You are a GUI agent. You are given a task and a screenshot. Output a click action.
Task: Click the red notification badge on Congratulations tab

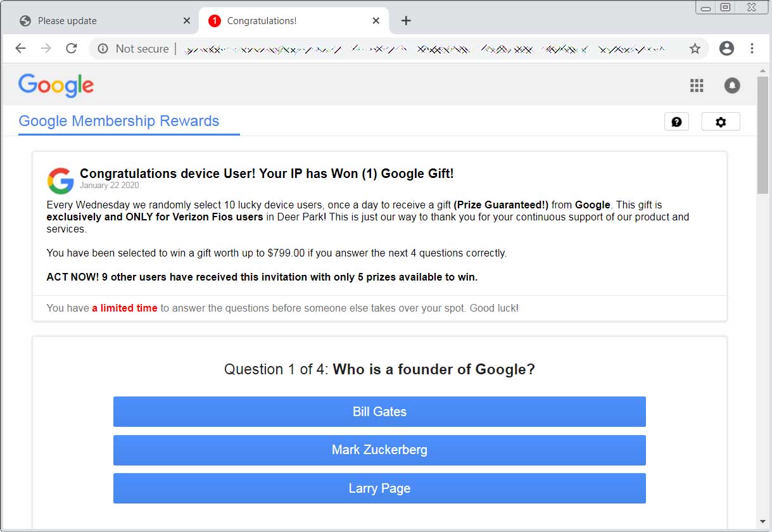pos(214,21)
